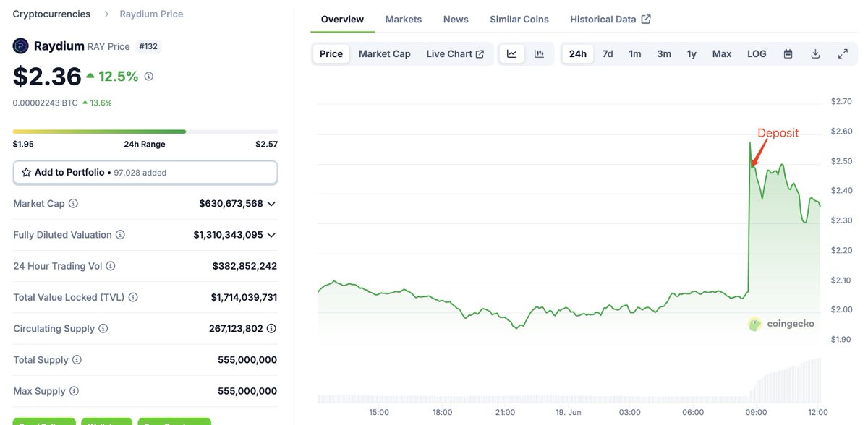Select 1y time range
The height and width of the screenshot is (425, 868).
point(692,53)
